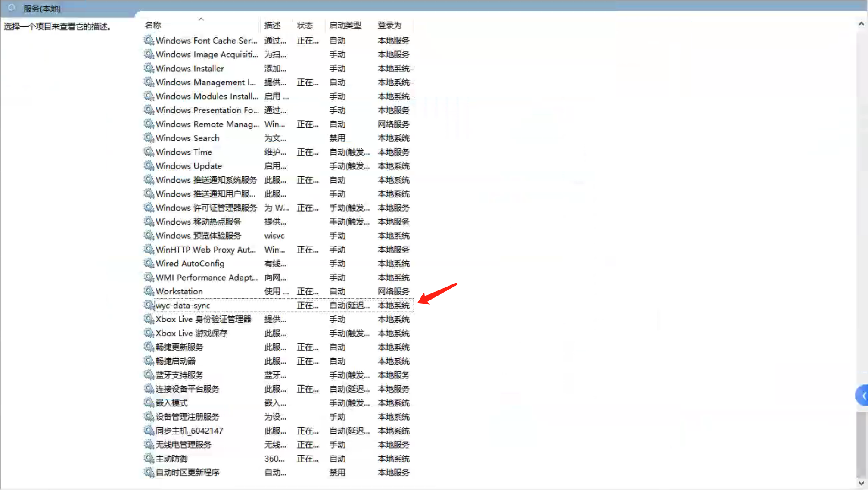Click the gear icon beside Windows Search
The width and height of the screenshot is (868, 490).
point(149,138)
